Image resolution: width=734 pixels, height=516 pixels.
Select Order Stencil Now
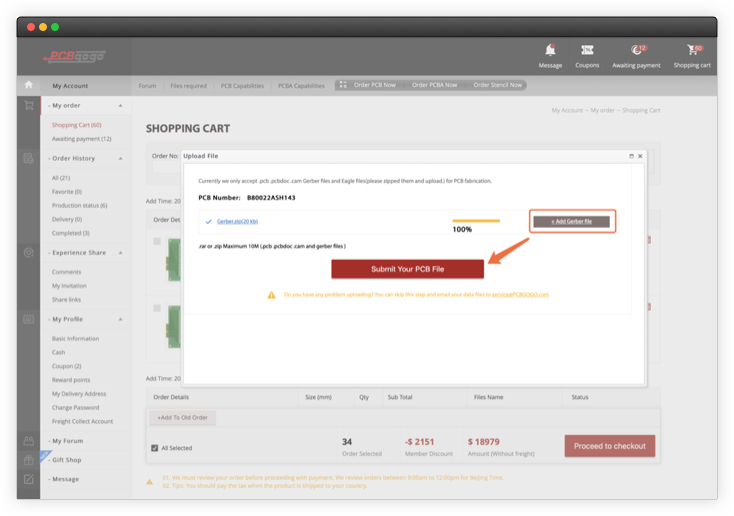pyautogui.click(x=497, y=85)
